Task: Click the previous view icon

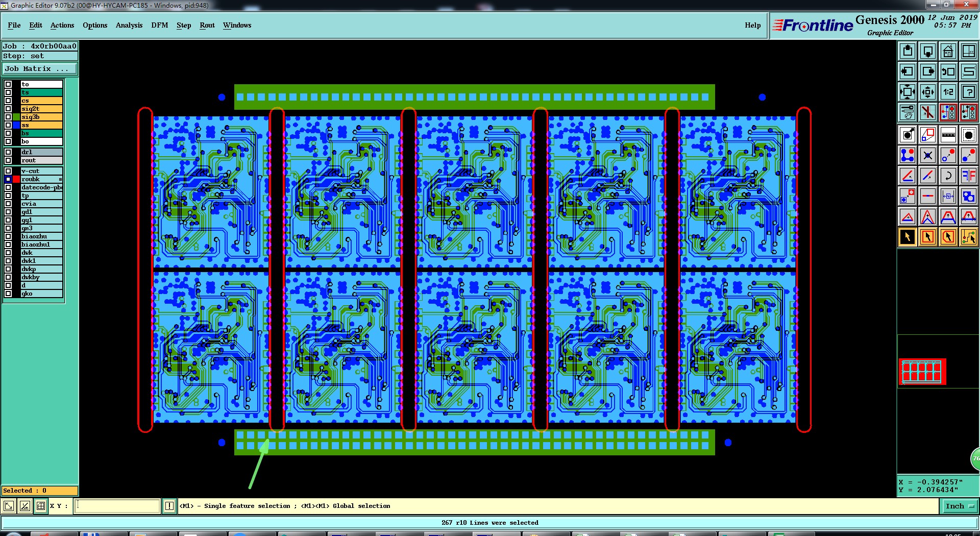Action: click(948, 71)
